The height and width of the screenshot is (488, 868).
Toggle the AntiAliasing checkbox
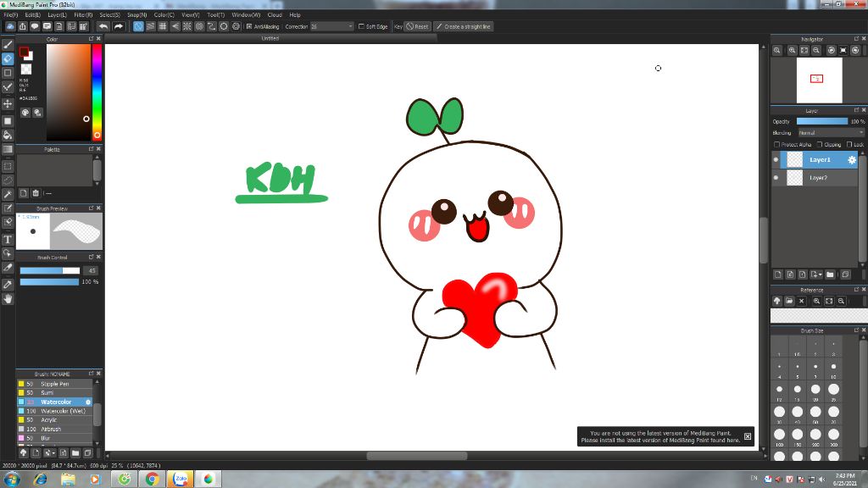pyautogui.click(x=249, y=26)
